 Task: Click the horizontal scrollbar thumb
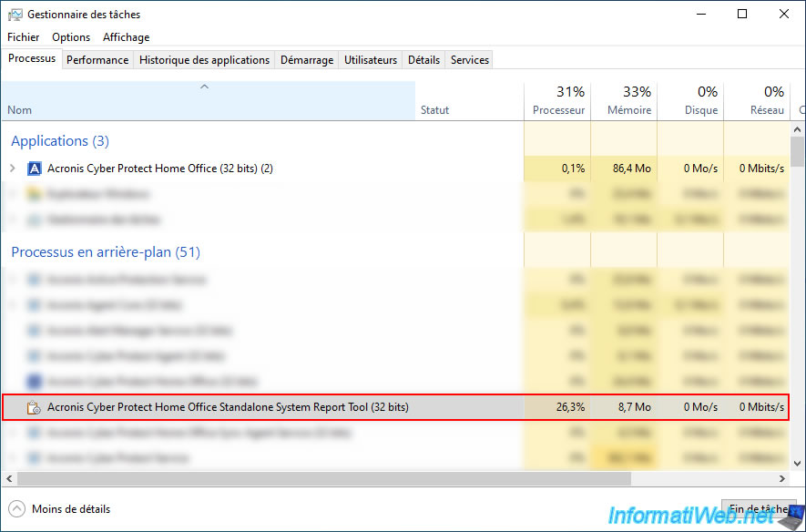pos(324,478)
